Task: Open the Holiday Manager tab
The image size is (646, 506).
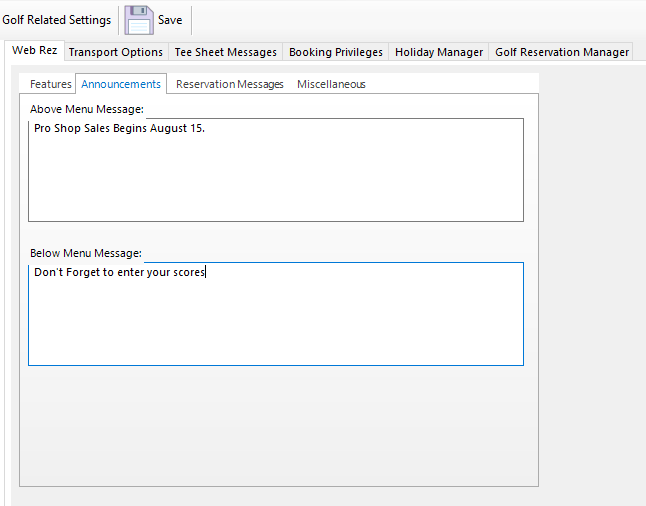Action: pos(439,52)
